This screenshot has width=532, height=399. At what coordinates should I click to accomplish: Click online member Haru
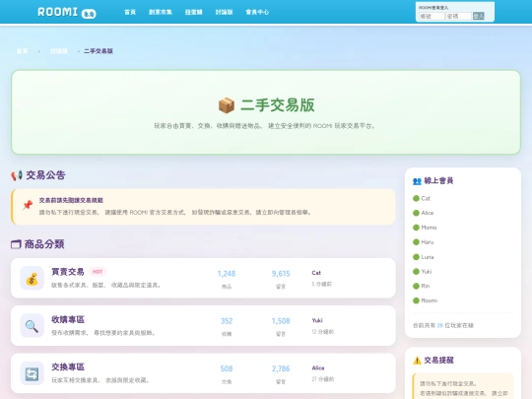tap(428, 242)
